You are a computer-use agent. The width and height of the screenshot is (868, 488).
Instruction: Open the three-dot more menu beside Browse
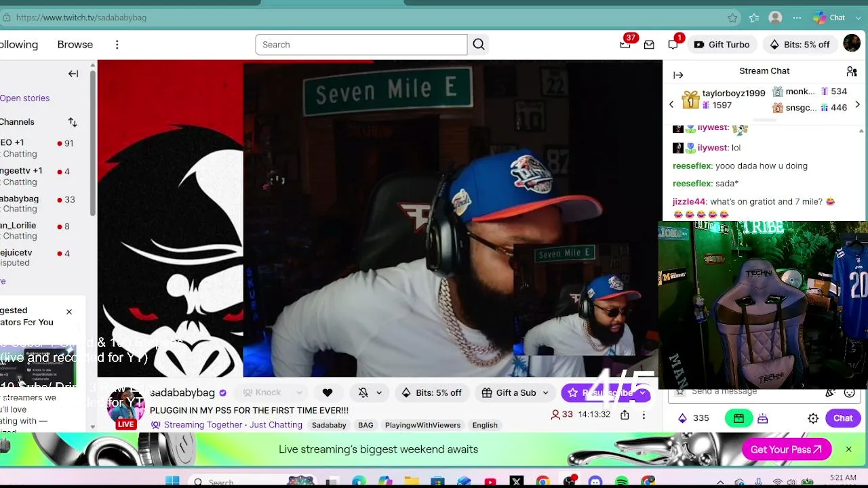tap(117, 45)
